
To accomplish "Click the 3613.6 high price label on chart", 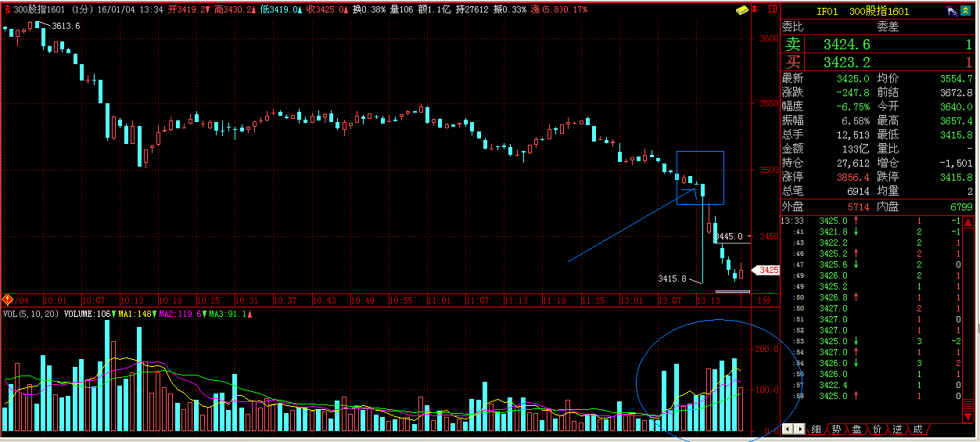I will coord(66,26).
